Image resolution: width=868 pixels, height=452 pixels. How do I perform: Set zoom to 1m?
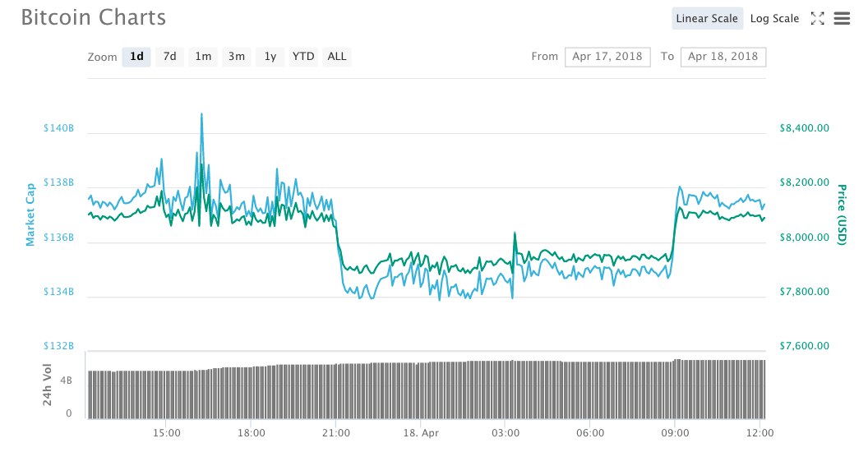(x=203, y=57)
